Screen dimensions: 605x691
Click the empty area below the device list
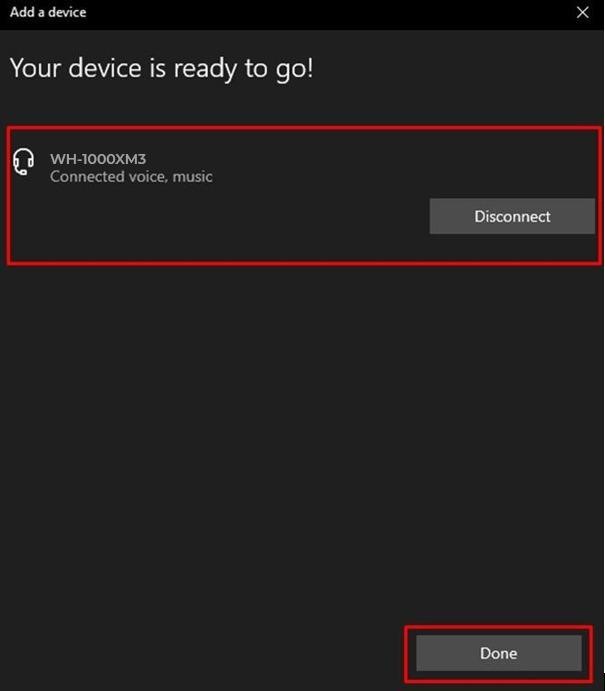click(x=302, y=441)
